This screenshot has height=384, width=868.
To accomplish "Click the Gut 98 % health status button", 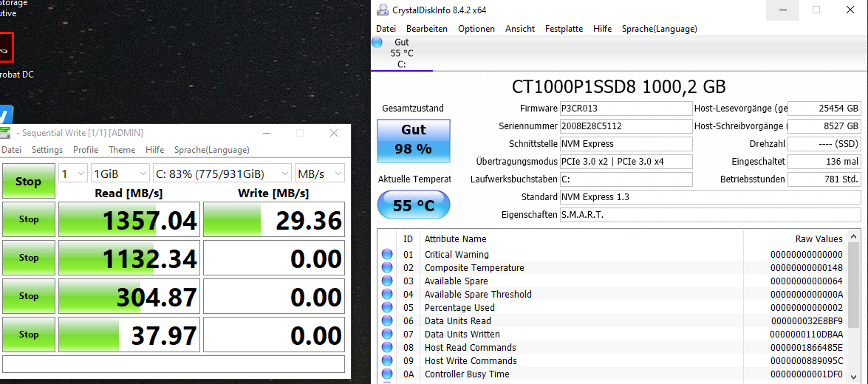I will (x=414, y=140).
